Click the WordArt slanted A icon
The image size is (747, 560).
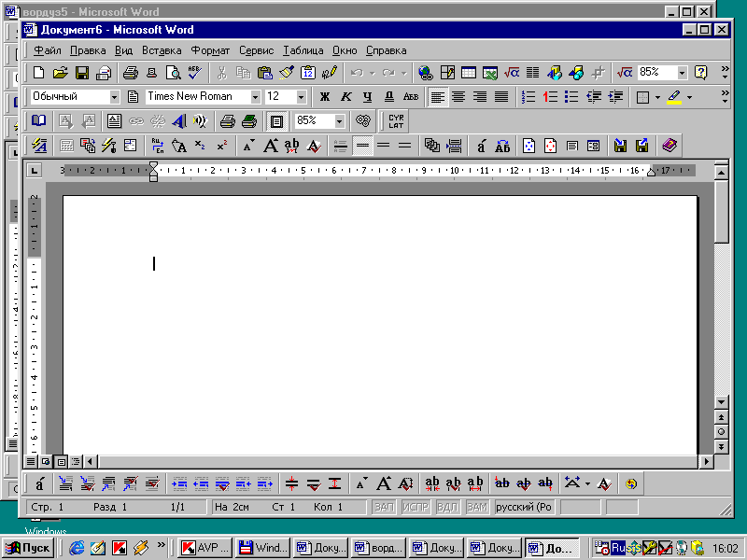(179, 121)
